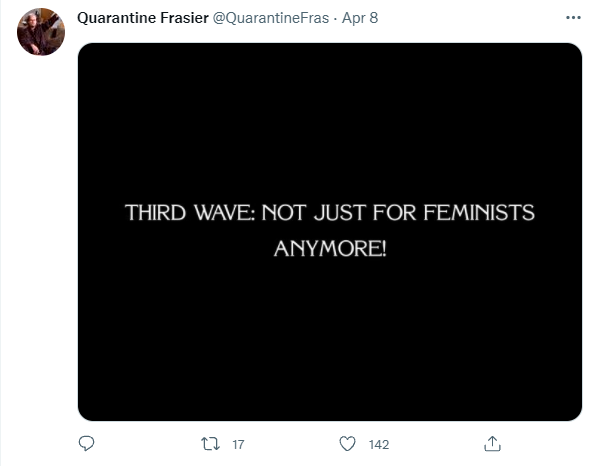Click the Quarantine Frasier display name
This screenshot has width=597, height=466.
[x=143, y=18]
